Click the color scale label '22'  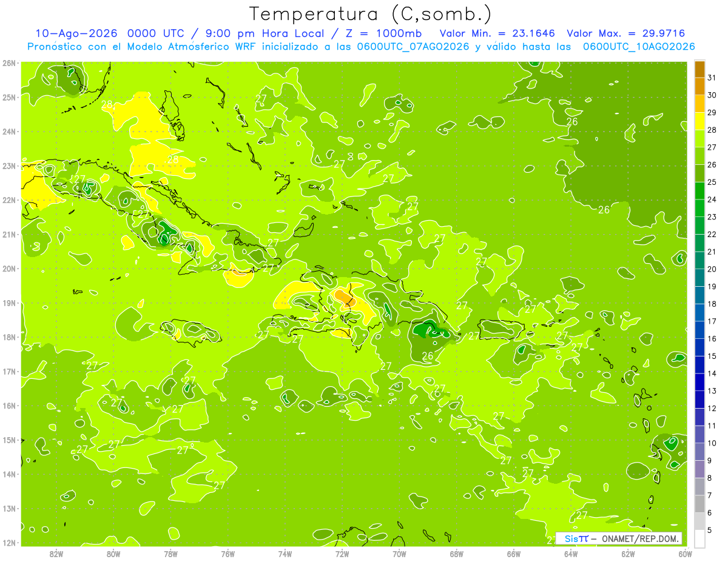pyautogui.click(x=712, y=234)
